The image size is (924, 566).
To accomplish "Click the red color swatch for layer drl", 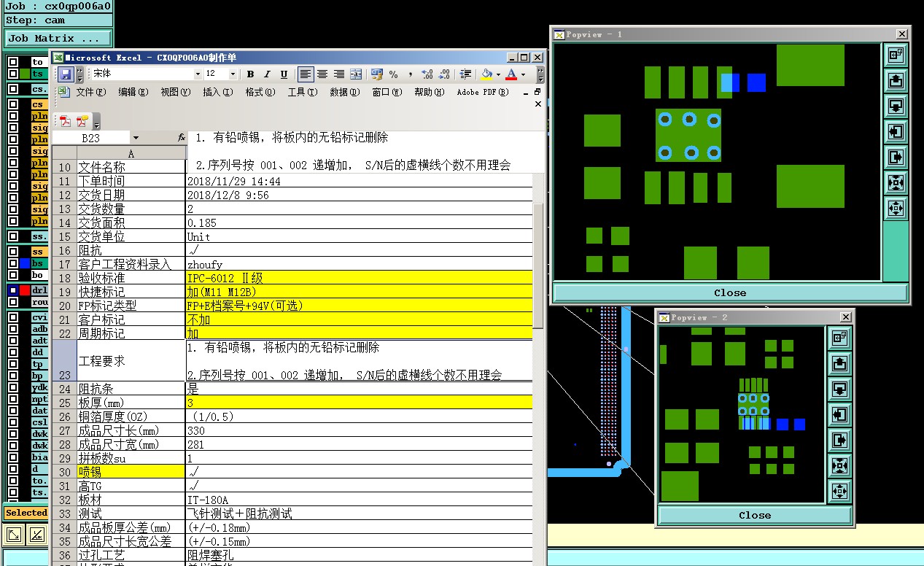I will [25, 290].
